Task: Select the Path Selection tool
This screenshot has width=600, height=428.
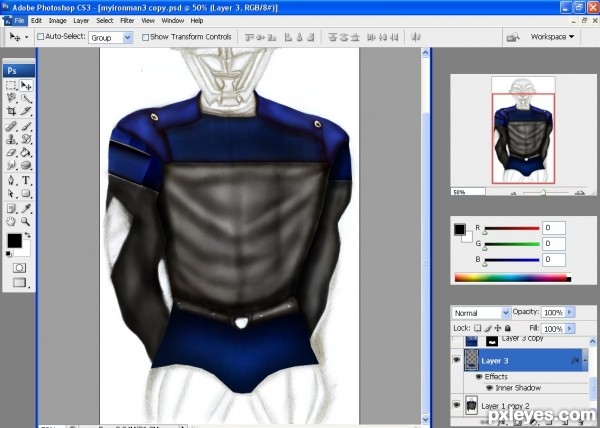Action: pos(11,194)
